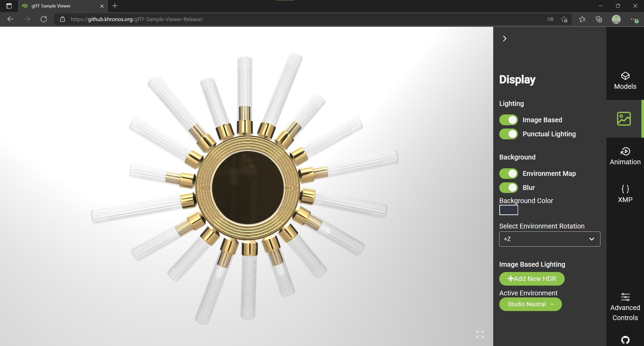This screenshot has height=346, width=644.
Task: Open a new browser tab
Action: coord(115,6)
